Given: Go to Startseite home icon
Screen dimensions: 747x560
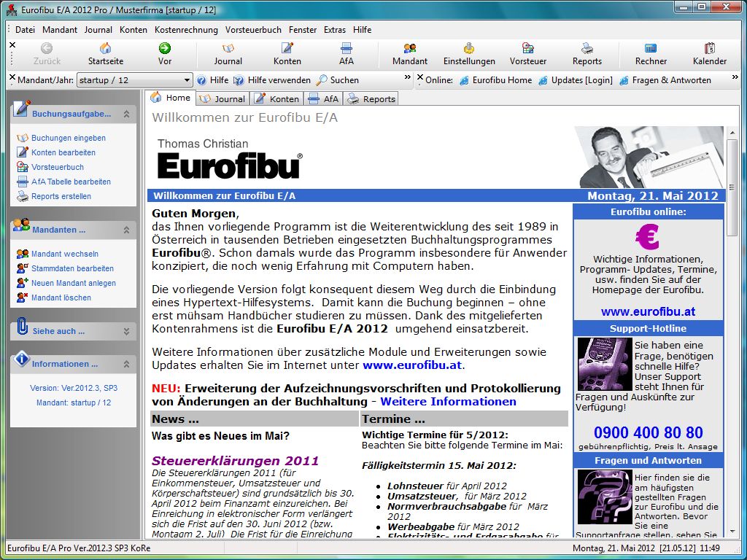Looking at the screenshot, I should click(105, 48).
